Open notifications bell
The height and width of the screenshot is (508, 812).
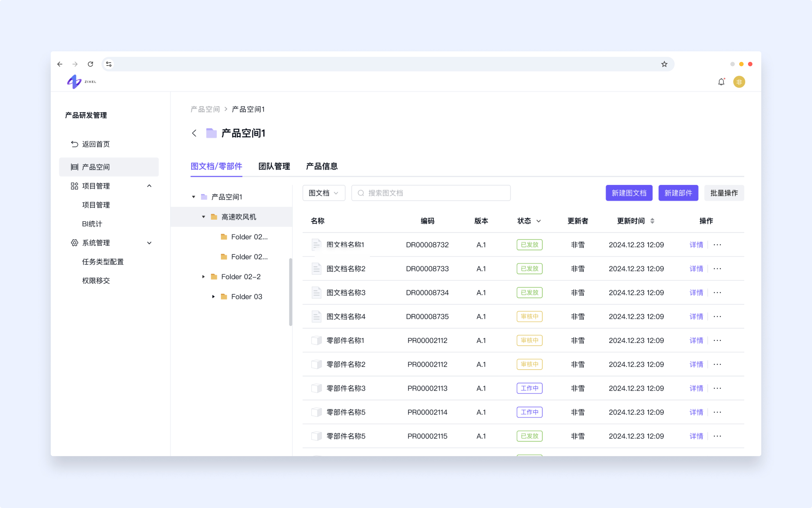pyautogui.click(x=721, y=82)
